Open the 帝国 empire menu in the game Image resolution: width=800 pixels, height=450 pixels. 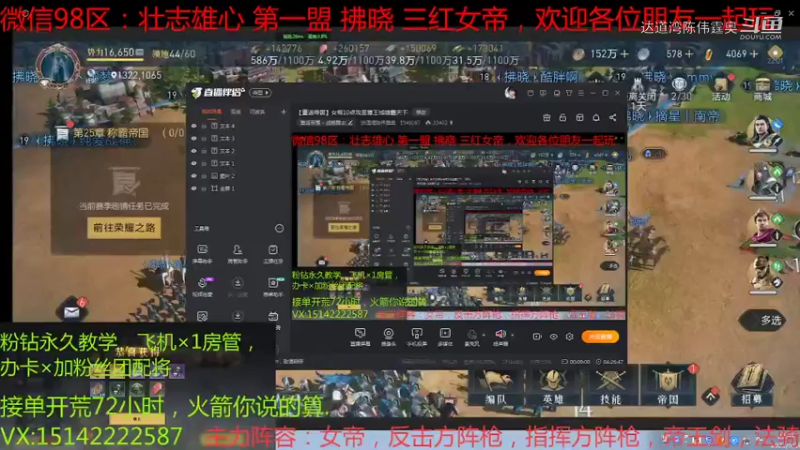(667, 387)
